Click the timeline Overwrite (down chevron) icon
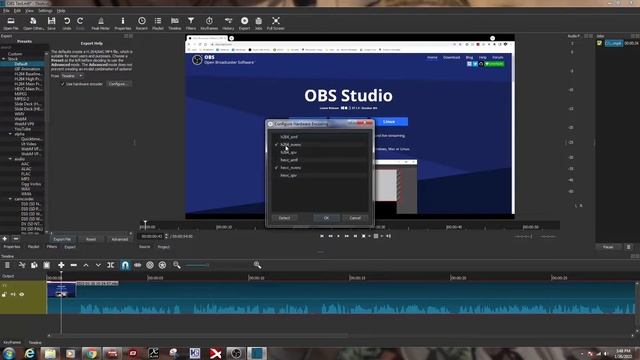The image size is (640, 360). [x=98, y=265]
